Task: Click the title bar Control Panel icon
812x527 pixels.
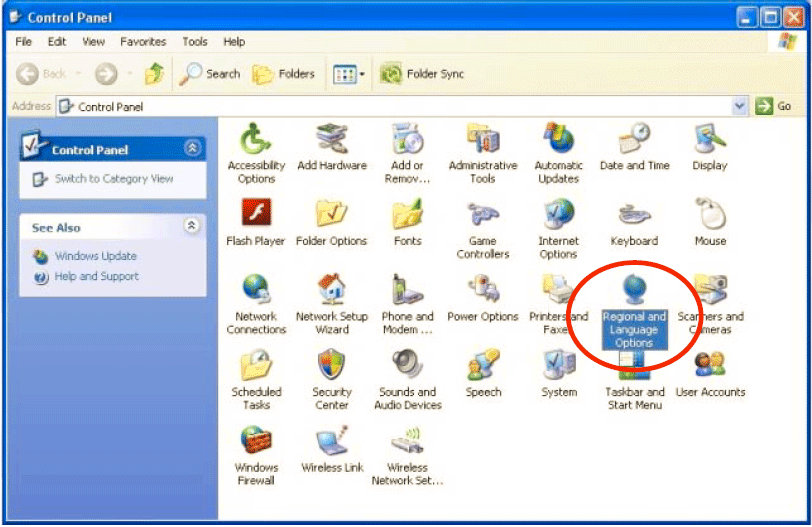Action: click(x=16, y=17)
